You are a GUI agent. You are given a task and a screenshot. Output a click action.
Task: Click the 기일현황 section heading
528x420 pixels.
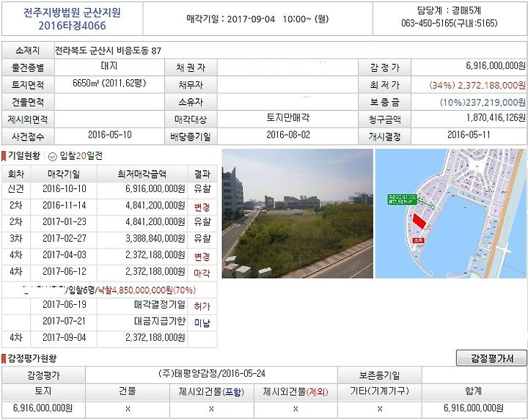click(24, 156)
